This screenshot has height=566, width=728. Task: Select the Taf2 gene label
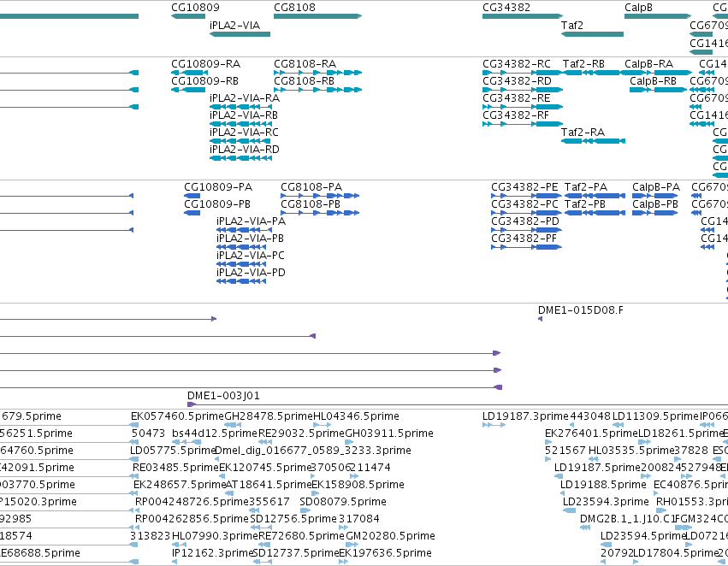571,25
